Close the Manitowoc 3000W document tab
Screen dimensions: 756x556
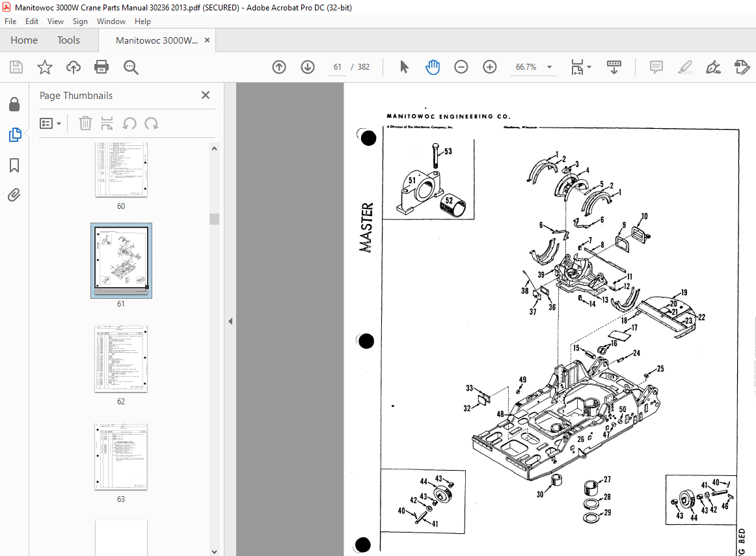[208, 40]
